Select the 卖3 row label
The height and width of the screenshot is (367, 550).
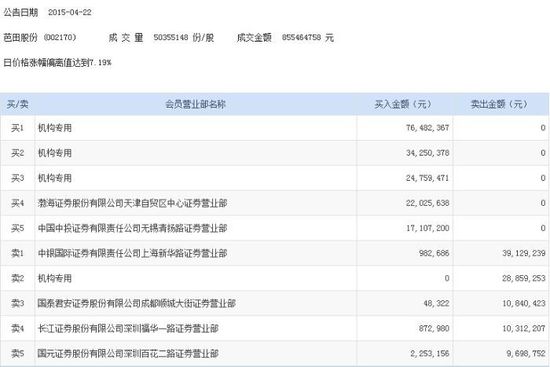point(18,303)
